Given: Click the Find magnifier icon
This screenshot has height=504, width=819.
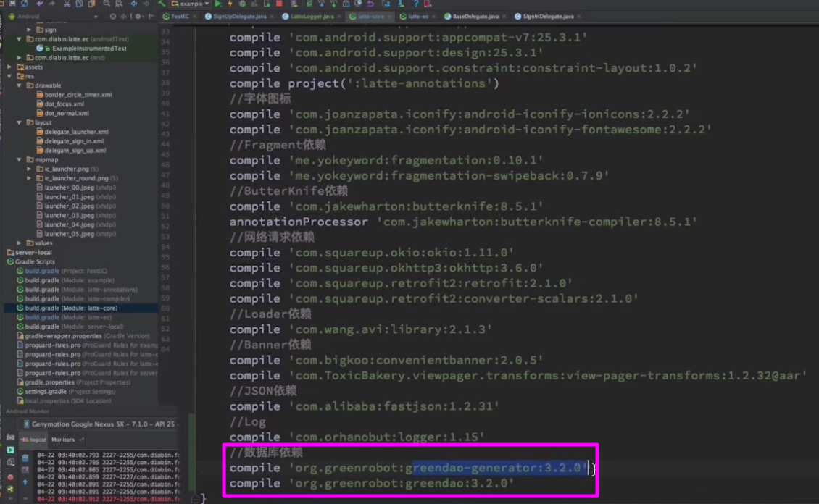Looking at the screenshot, I should click(x=107, y=3).
